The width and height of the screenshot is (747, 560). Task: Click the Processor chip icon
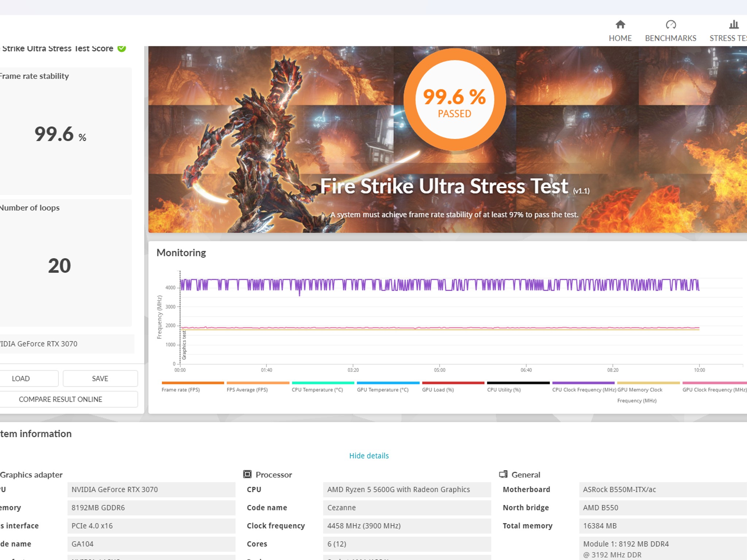(247, 474)
